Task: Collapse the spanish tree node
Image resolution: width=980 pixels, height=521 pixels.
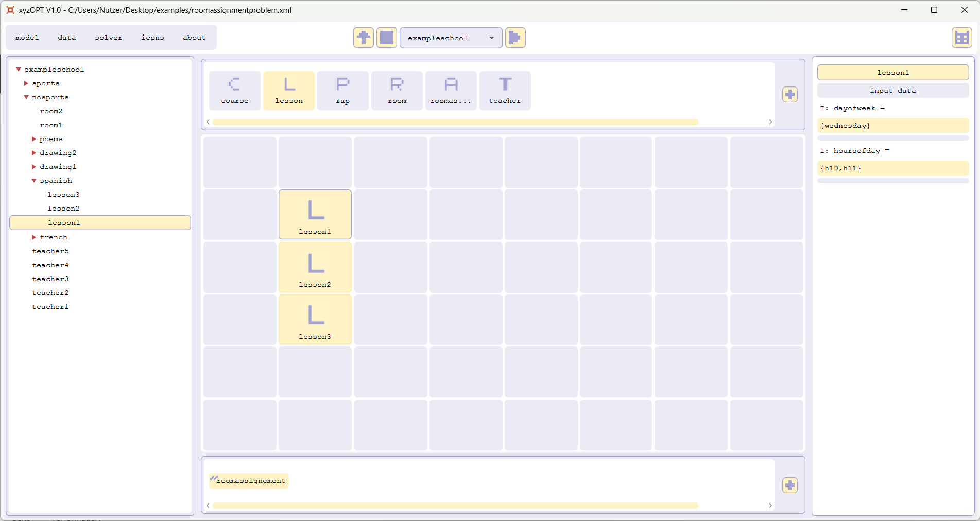Action: (34, 181)
